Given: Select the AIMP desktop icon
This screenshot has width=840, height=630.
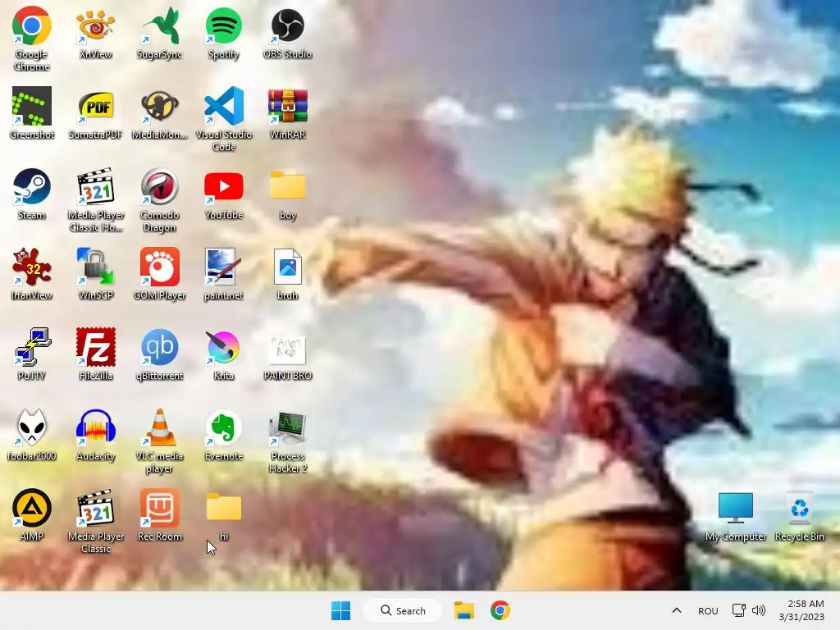Looking at the screenshot, I should tap(32, 508).
